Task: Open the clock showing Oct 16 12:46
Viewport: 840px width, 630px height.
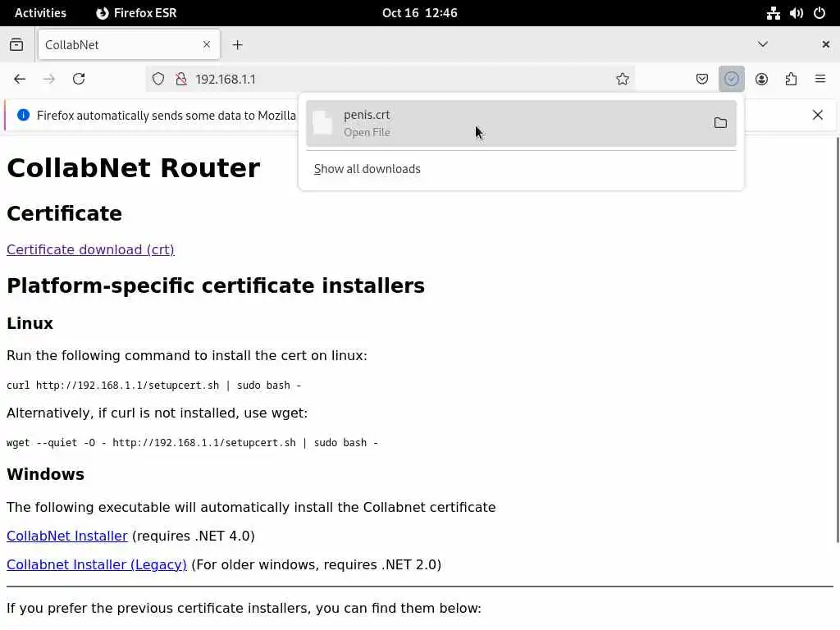Action: [420, 13]
